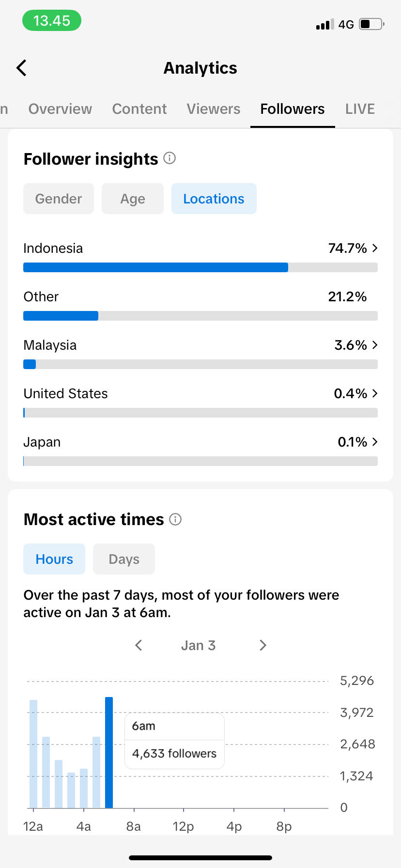Expand Malaysia location details chevron
401x868 pixels.
(375, 345)
